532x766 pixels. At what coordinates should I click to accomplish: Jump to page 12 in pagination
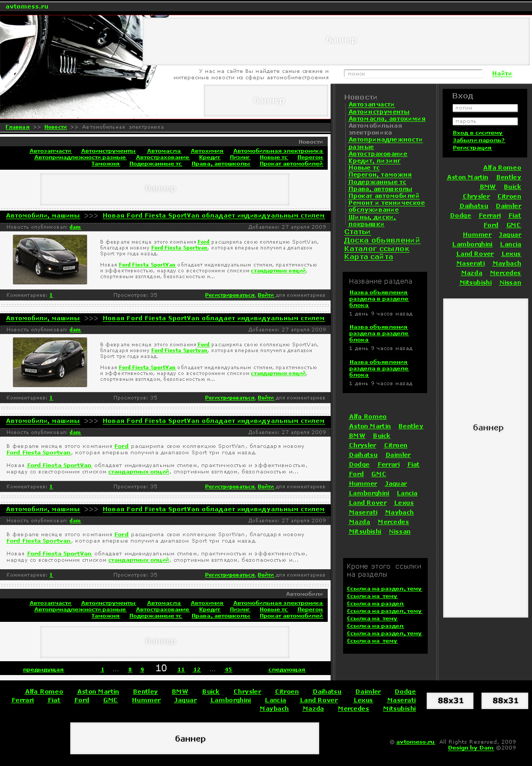[197, 670]
